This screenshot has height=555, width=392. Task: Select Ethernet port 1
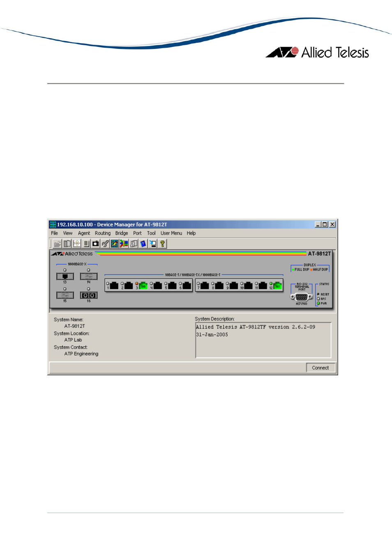click(114, 285)
